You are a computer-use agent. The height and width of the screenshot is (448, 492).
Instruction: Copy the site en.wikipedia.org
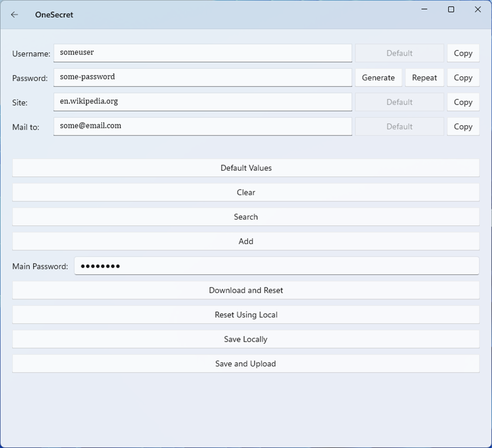point(463,102)
